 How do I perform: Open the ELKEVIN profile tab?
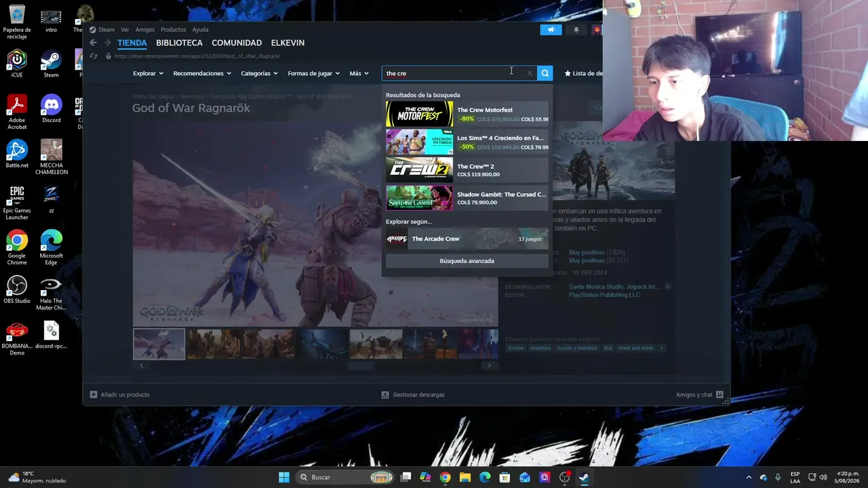coord(288,43)
